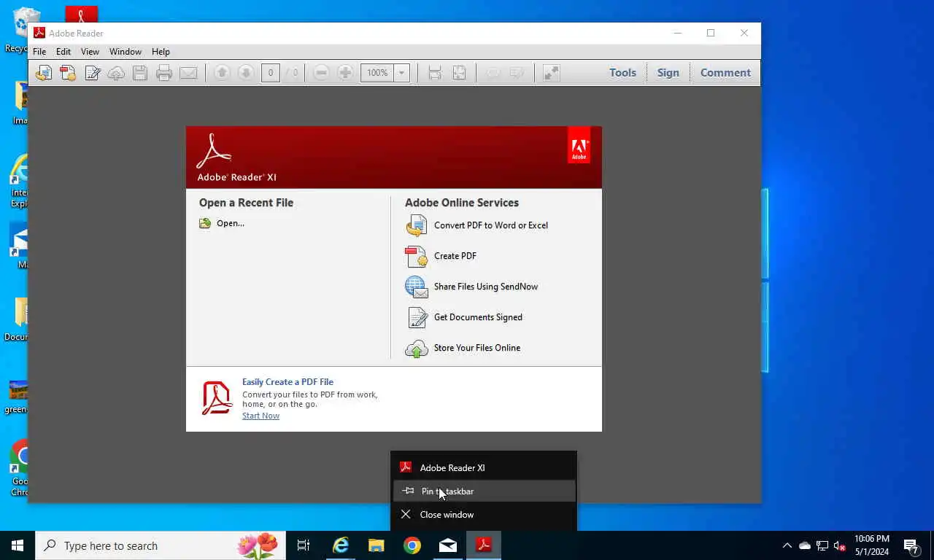Click the Internet Explorer taskbar icon
The width and height of the screenshot is (934, 560).
point(341,545)
